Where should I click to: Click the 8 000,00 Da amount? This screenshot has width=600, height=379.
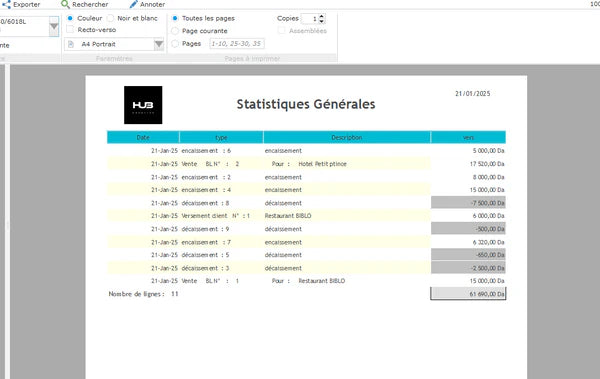click(488, 177)
